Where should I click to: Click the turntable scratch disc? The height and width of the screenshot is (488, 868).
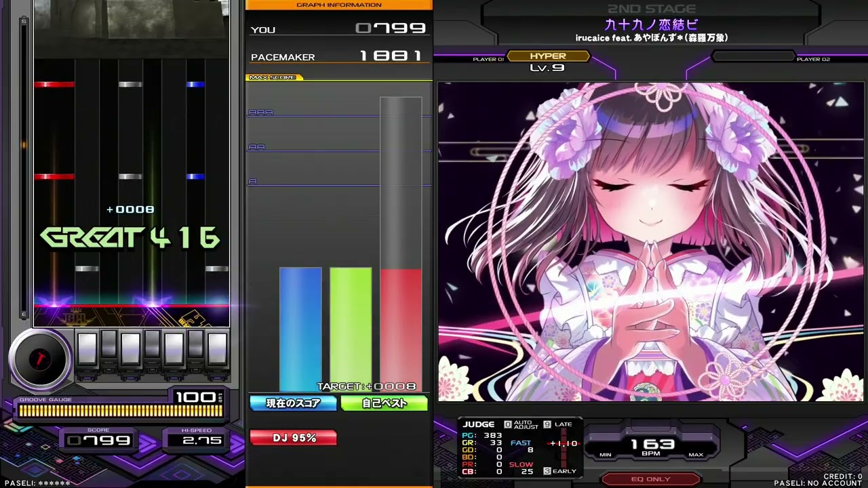(40, 359)
